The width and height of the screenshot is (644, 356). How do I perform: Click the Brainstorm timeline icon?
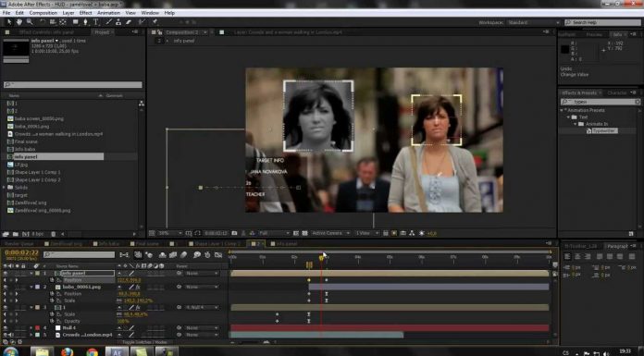pyautogui.click(x=197, y=255)
